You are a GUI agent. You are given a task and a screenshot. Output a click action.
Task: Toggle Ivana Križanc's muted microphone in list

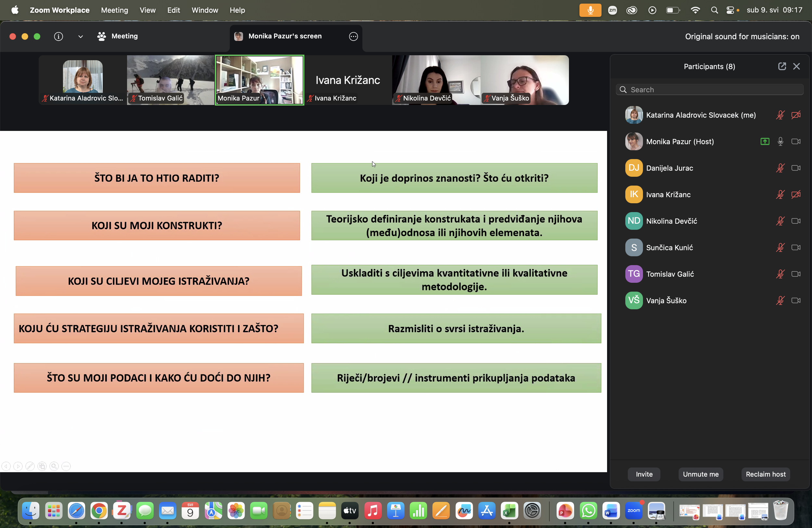(780, 195)
